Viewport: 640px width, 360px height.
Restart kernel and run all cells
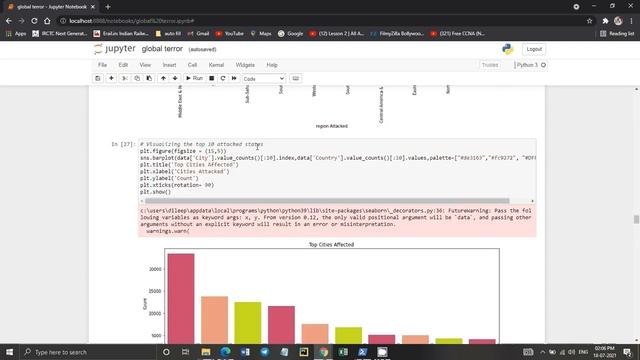(x=234, y=78)
